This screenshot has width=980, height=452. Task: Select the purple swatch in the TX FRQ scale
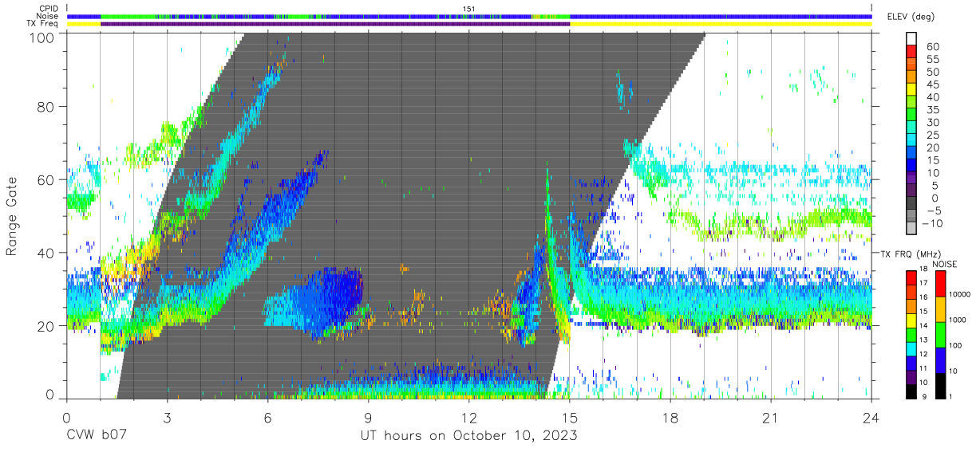click(x=911, y=375)
